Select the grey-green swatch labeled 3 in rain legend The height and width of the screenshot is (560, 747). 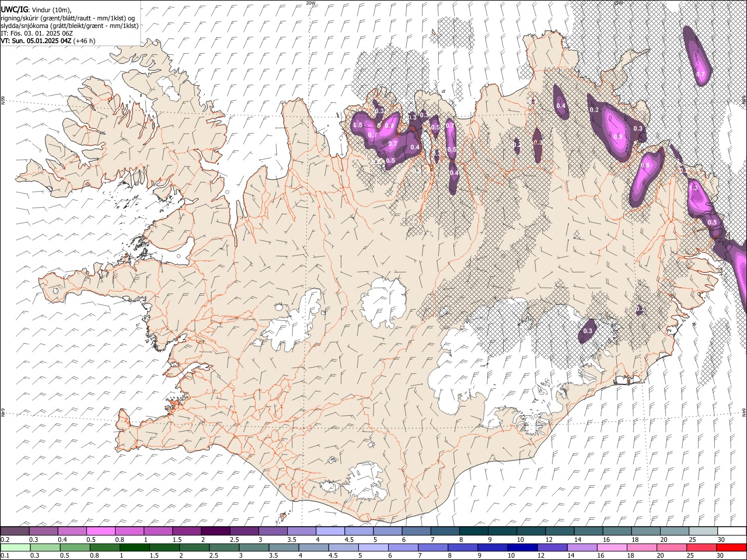click(253, 547)
